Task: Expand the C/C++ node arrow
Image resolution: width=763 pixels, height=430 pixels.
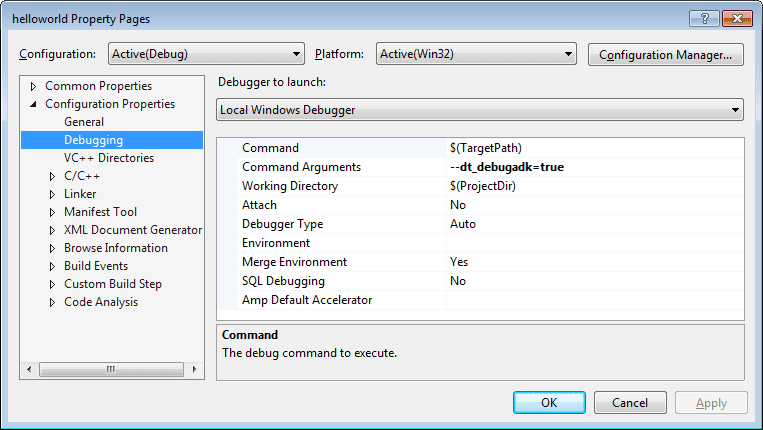Action: pos(52,176)
